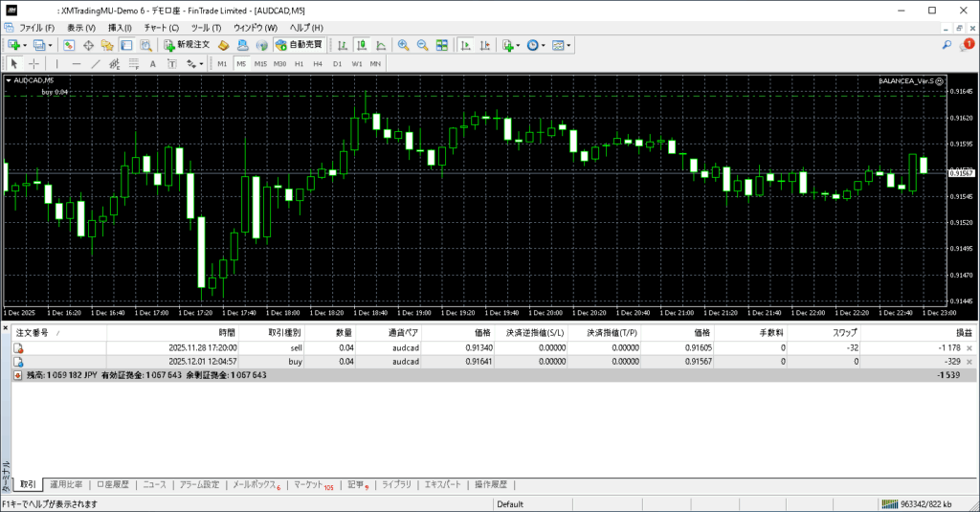Viewport: 980px width, 512px height.
Task: Expand the templates dropdown
Action: click(570, 45)
